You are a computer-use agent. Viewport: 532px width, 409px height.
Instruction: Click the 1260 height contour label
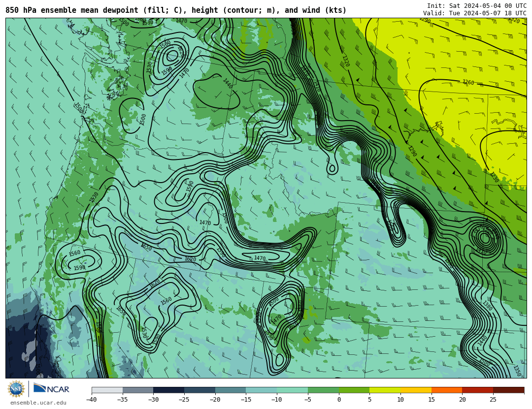click(468, 82)
